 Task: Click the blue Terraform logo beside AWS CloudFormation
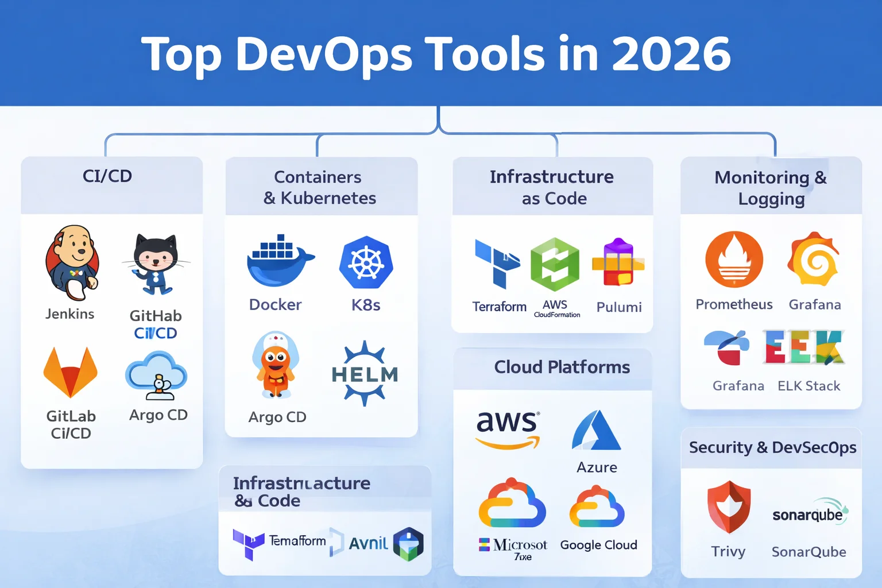click(497, 264)
